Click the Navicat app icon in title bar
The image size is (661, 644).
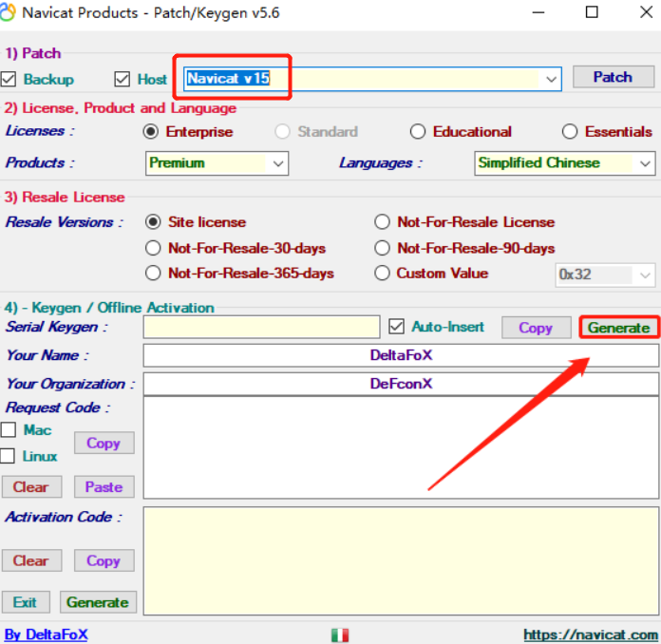point(8,12)
